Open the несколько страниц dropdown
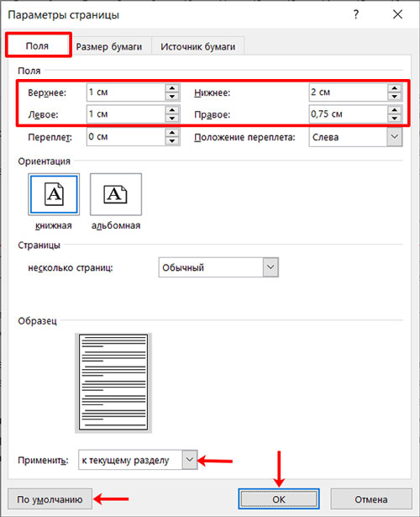This screenshot has height=517, width=420. [x=218, y=267]
